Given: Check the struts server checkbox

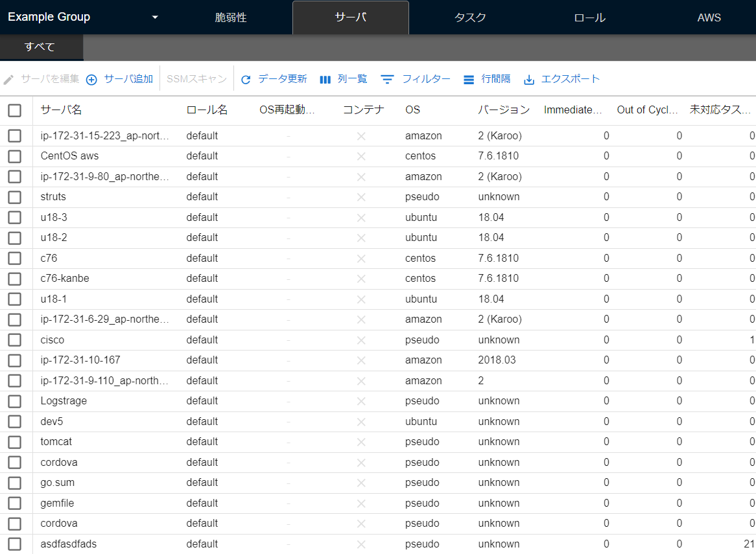Looking at the screenshot, I should tap(14, 197).
